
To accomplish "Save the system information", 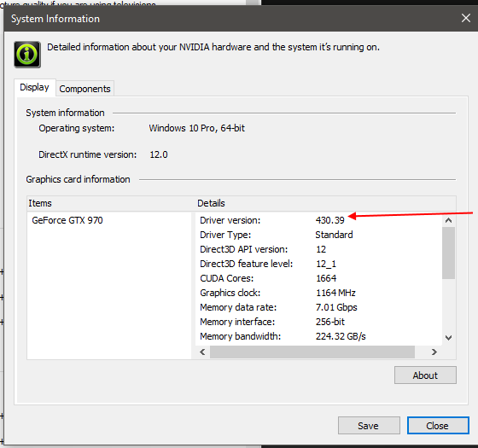I will [x=369, y=426].
